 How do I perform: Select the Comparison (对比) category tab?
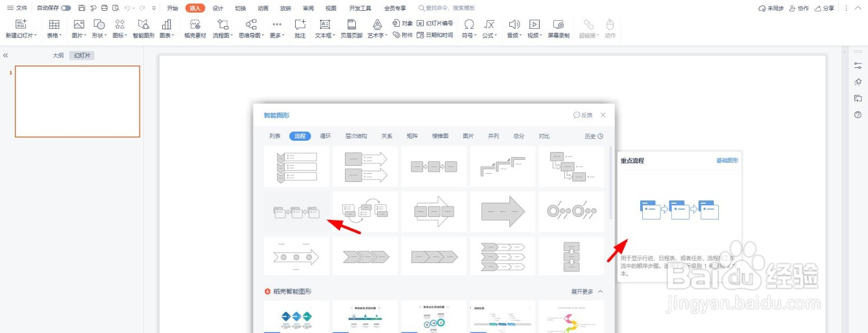tap(544, 136)
